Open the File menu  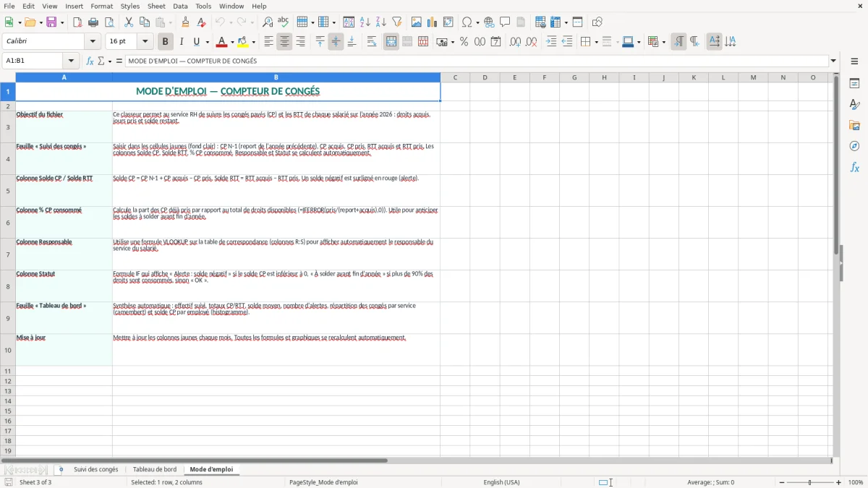click(x=9, y=6)
